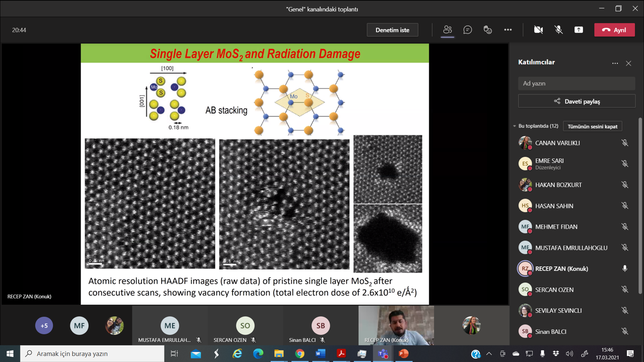Click the 'Denetim iste' button
The image size is (644, 362).
pyautogui.click(x=392, y=30)
